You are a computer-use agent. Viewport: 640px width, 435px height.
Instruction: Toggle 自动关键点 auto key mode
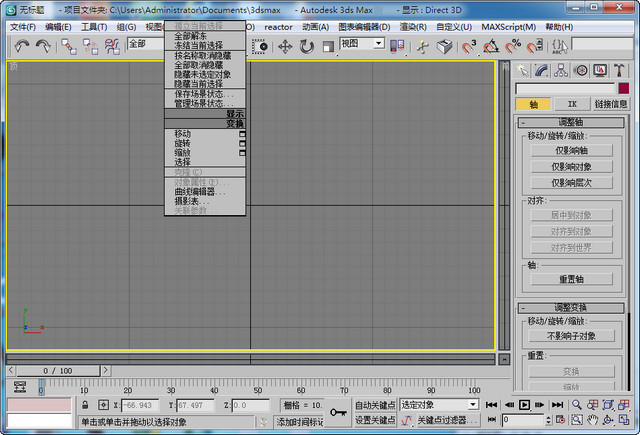pos(374,405)
